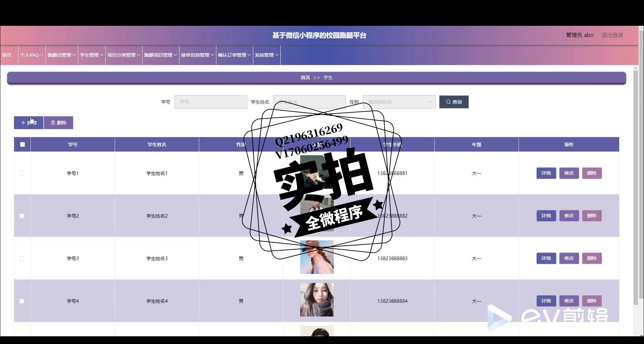Click 修改 for 学号1
Screen dimensions: 644x344
569,173
